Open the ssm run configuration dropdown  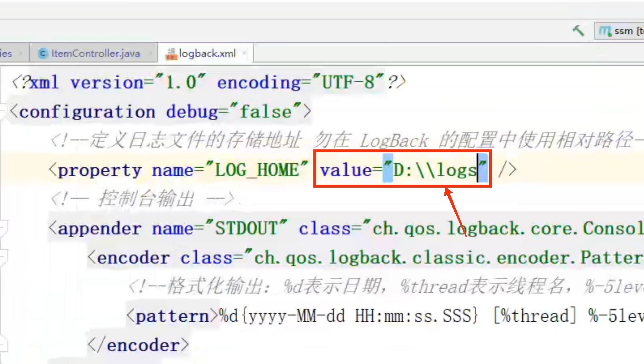[x=620, y=31]
